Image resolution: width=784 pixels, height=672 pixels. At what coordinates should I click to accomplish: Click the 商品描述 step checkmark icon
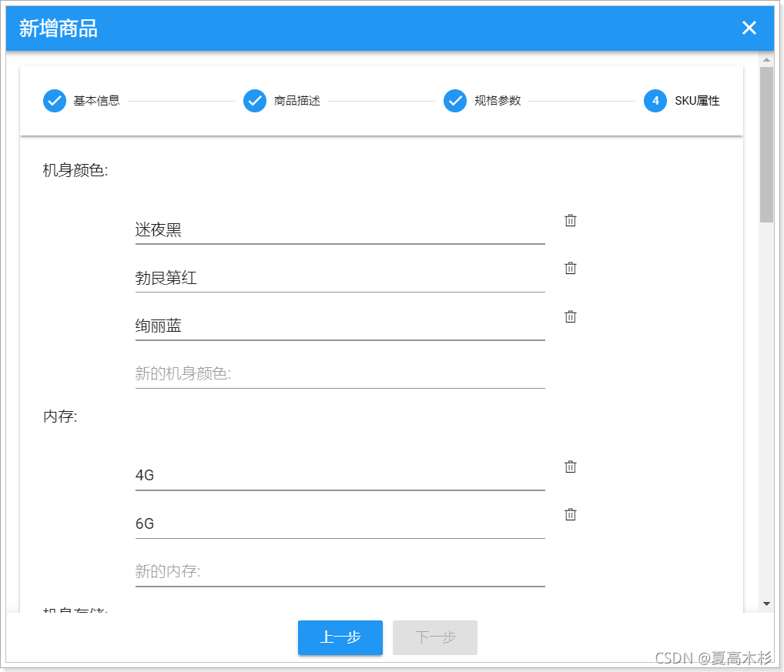tap(254, 100)
